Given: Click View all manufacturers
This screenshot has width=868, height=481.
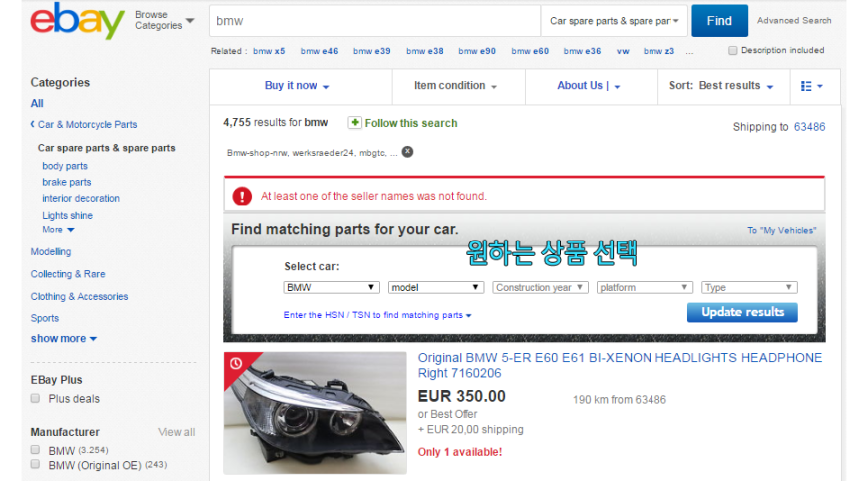Looking at the screenshot, I should pos(176,432).
